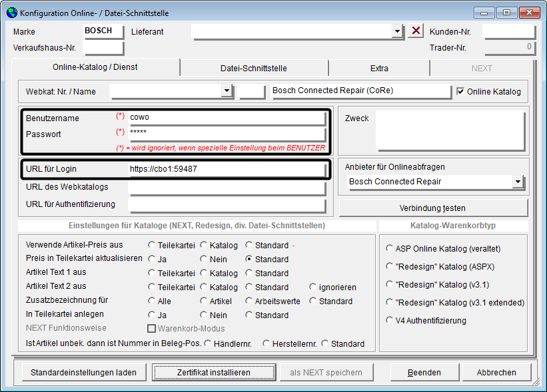Select Standard for Verwende Artikel-Preis aus
The height and width of the screenshot is (392, 547).
pyautogui.click(x=249, y=245)
